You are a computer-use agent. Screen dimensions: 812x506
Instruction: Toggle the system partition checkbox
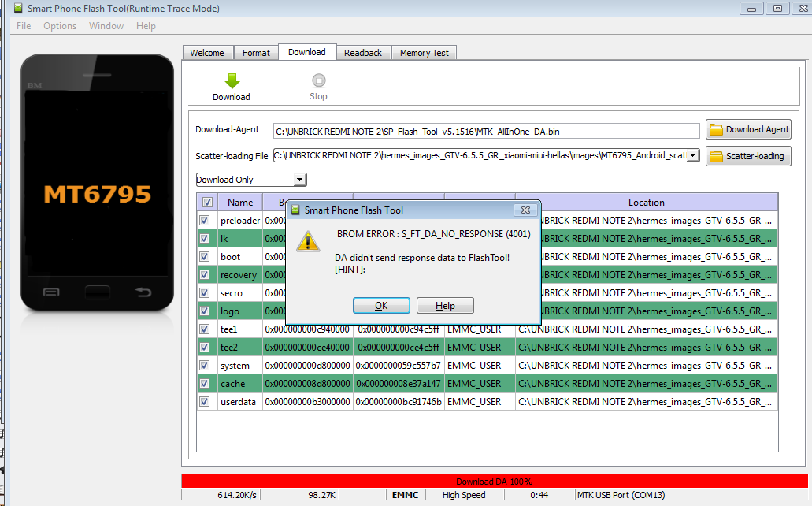[x=205, y=366]
